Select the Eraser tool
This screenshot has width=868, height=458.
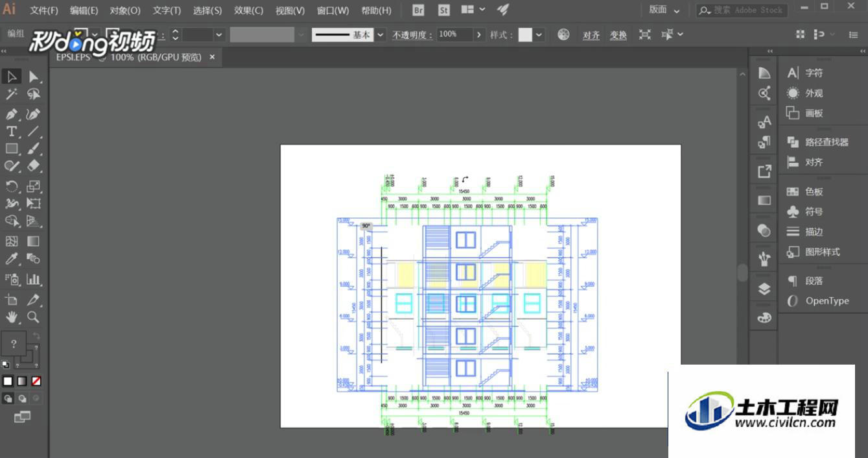tap(34, 166)
